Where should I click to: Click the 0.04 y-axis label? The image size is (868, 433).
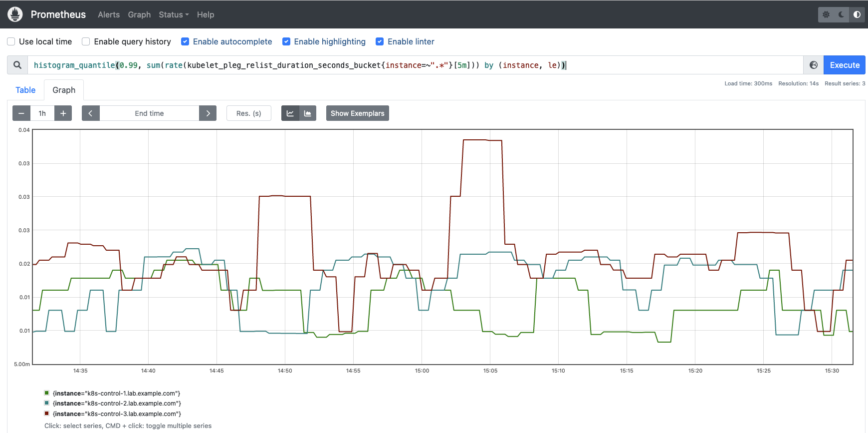[x=24, y=130]
